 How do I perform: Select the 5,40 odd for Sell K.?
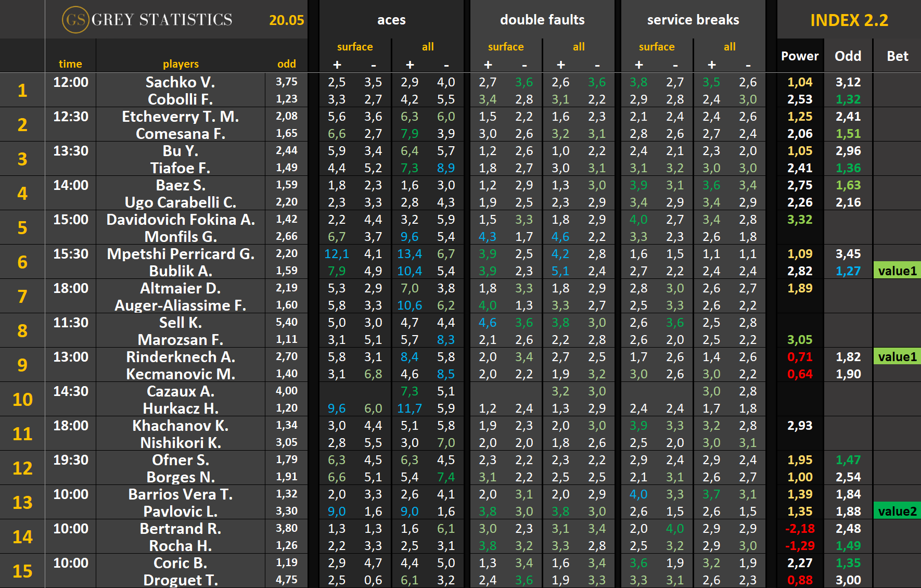click(x=287, y=323)
